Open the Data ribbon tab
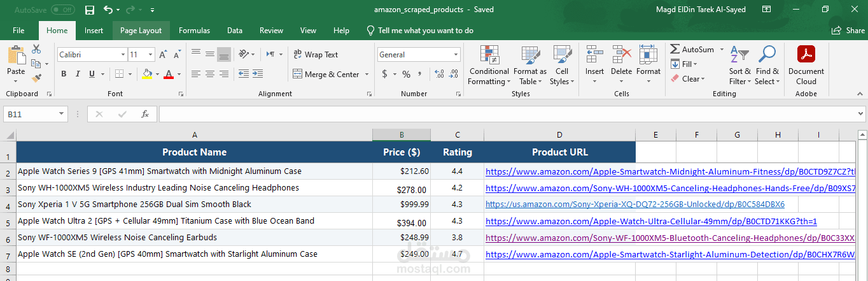This screenshot has width=868, height=281. pos(235,31)
